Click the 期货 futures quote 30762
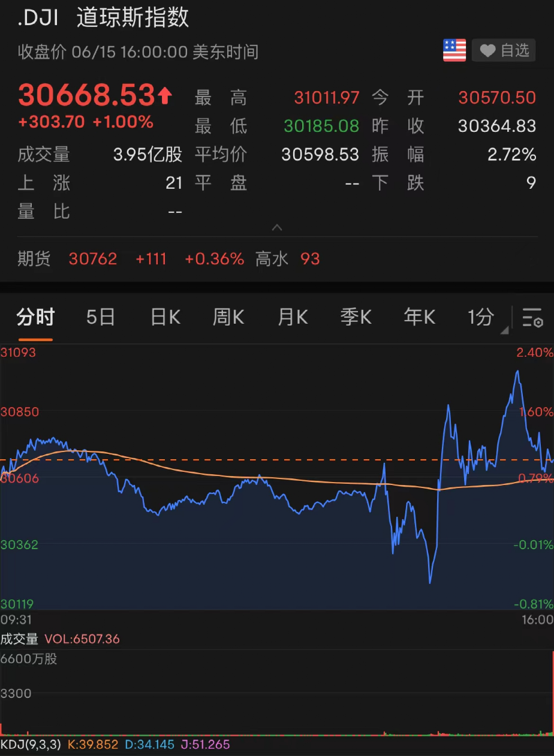The height and width of the screenshot is (756, 554). (93, 258)
